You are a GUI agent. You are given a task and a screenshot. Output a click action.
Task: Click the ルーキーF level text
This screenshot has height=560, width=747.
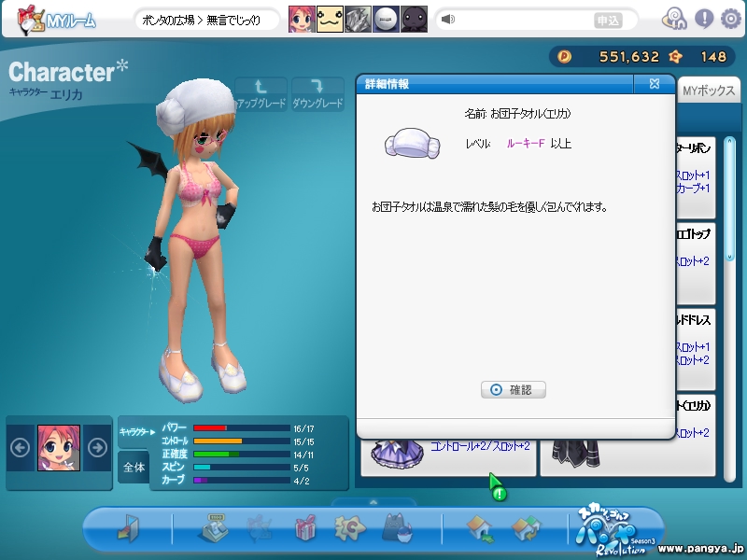coord(526,144)
